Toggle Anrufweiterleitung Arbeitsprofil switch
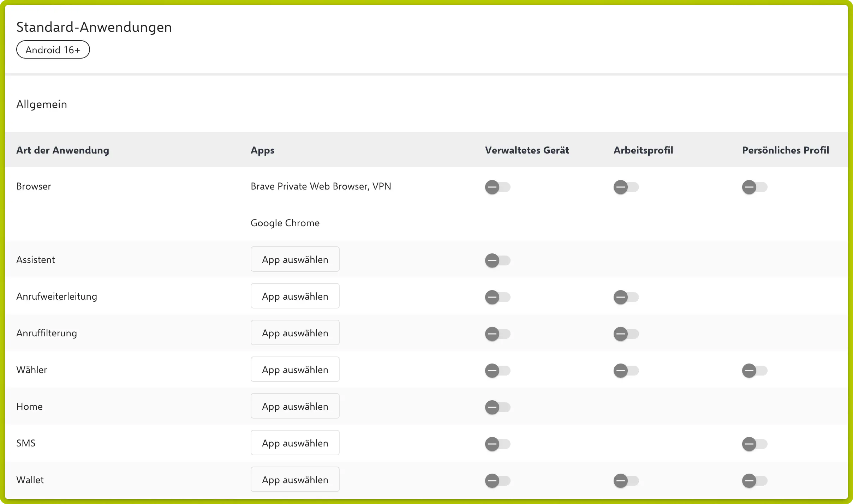Viewport: 853px width, 504px height. click(626, 297)
